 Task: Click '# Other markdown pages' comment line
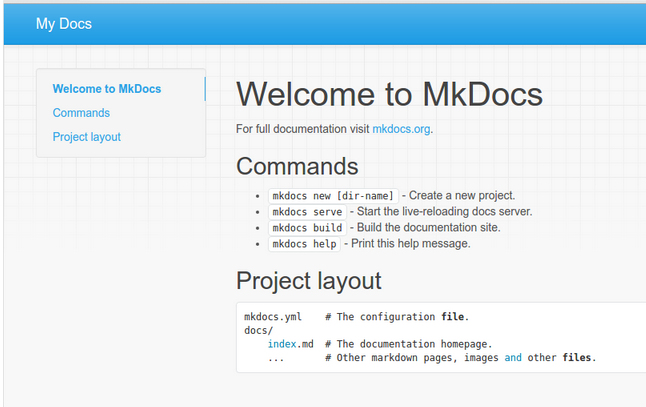coord(460,358)
